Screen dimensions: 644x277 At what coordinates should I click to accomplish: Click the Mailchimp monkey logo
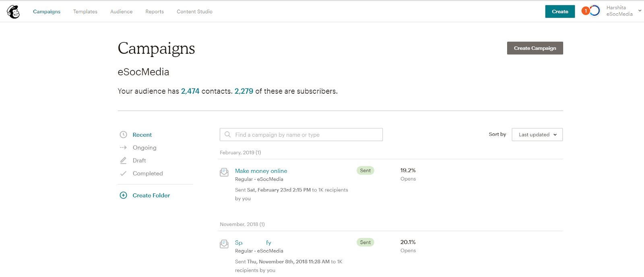13,12
